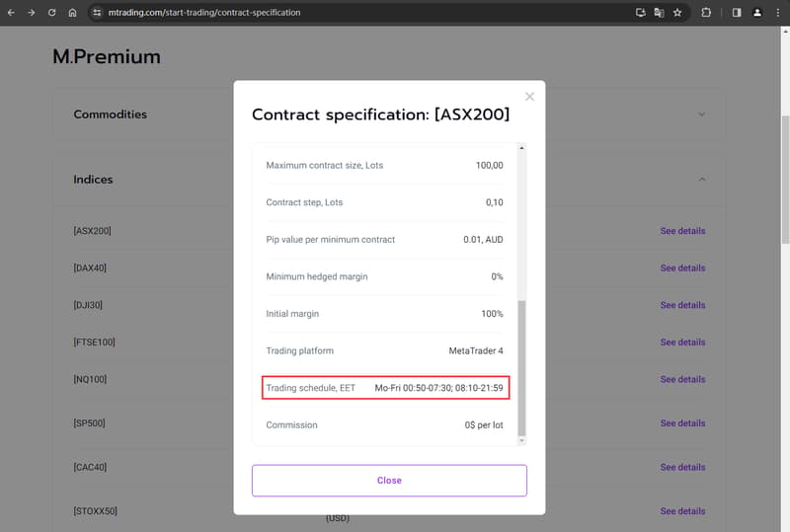Viewport: 790px width, 532px height.
Task: See details for DJI30
Action: tap(682, 305)
